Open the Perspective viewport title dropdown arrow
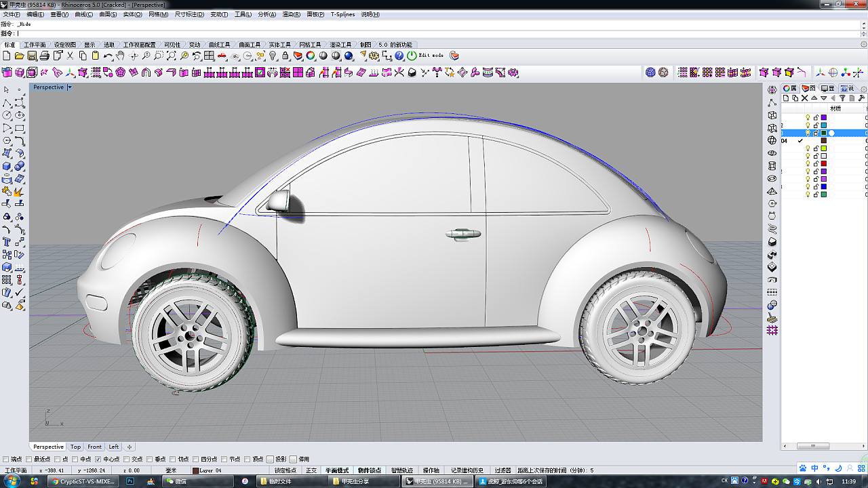868x488 pixels. tap(69, 87)
